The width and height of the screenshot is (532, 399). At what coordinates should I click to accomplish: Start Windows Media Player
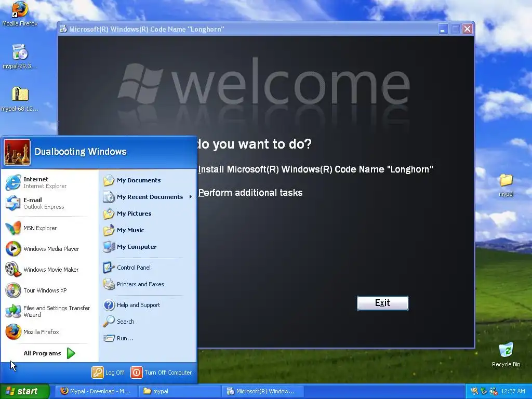49,249
